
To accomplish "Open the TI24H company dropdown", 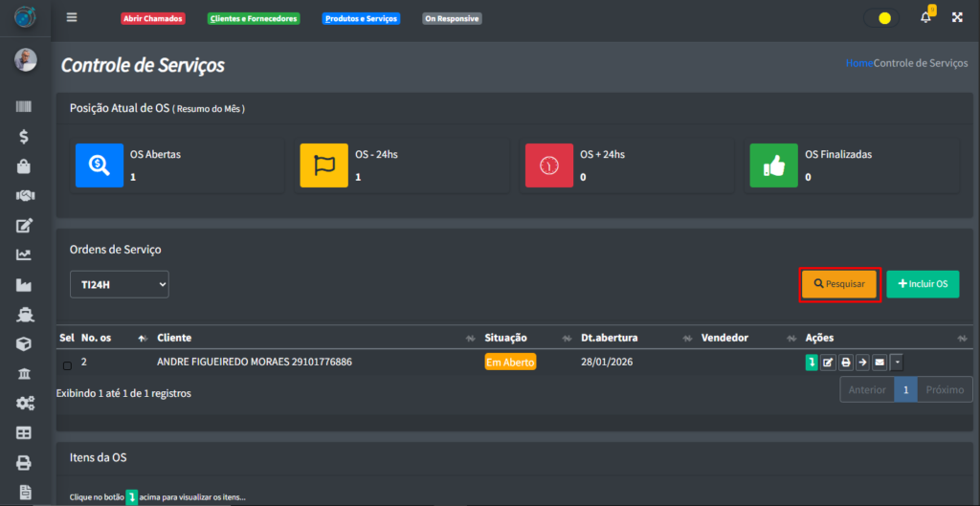I will [119, 284].
